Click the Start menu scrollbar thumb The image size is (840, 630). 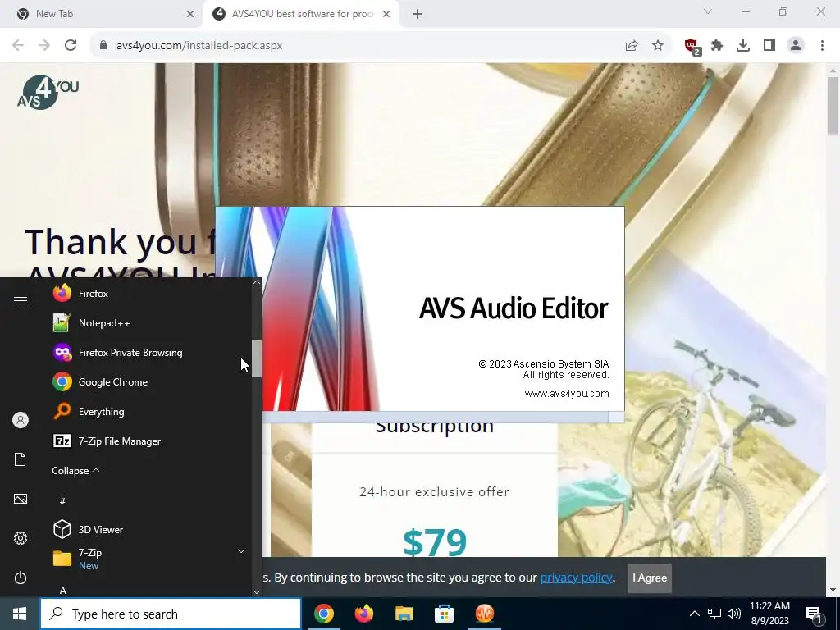pos(257,358)
